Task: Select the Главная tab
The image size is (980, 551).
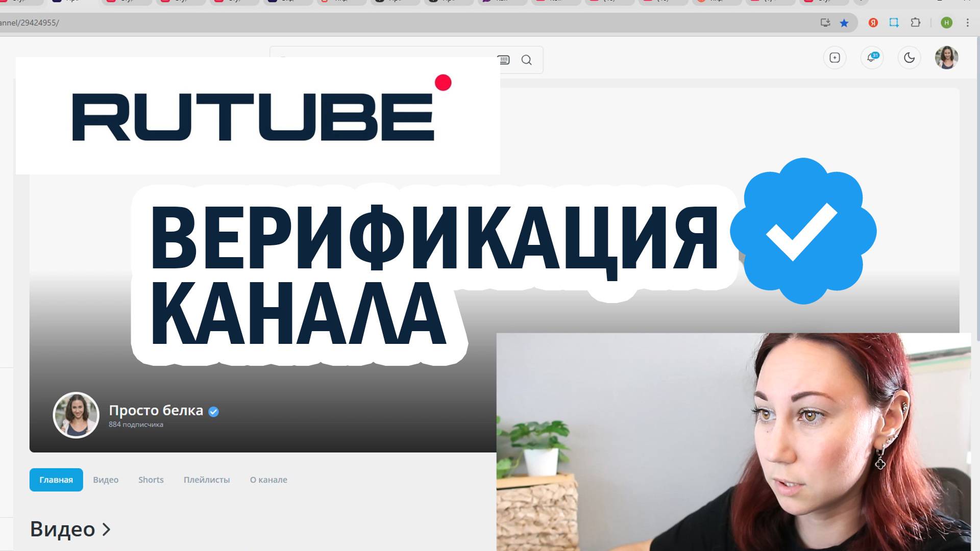Action: point(56,480)
